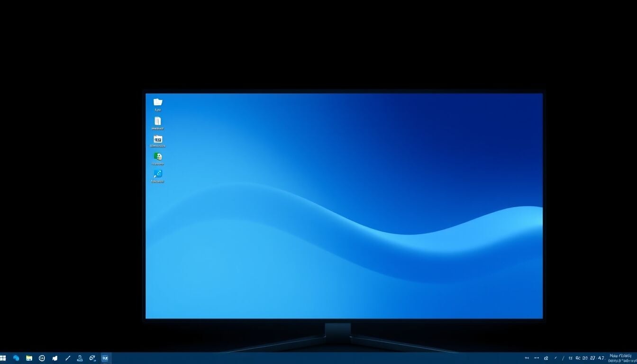Select the white document desktop icon
Screen dimensions: 637x364
pos(158,121)
